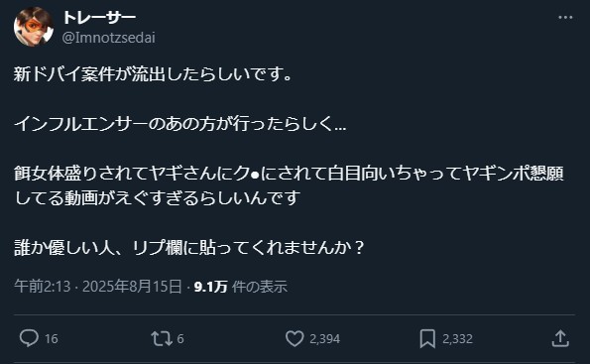590x364 pixels.
Task: View the 9.1万 view count analytics
Action: pos(210,287)
